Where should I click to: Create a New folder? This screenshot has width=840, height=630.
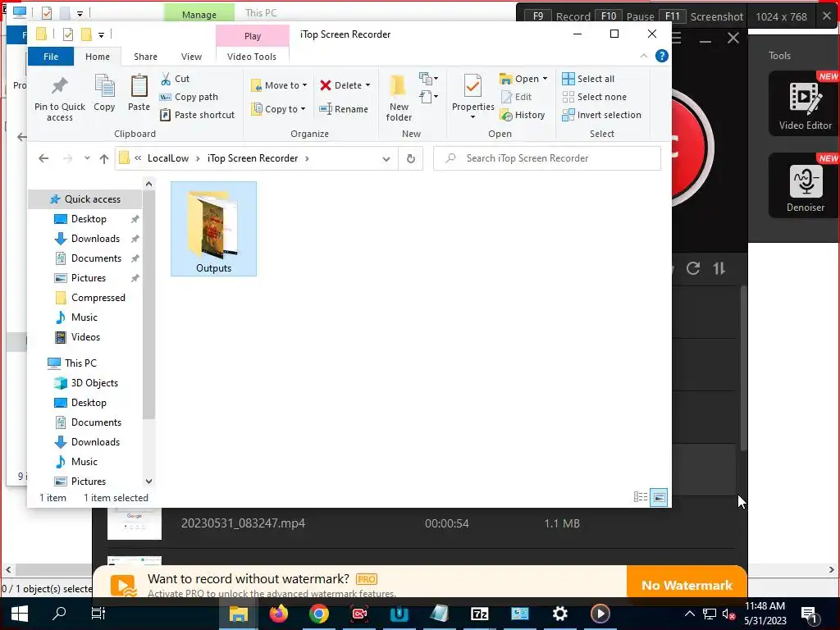399,98
